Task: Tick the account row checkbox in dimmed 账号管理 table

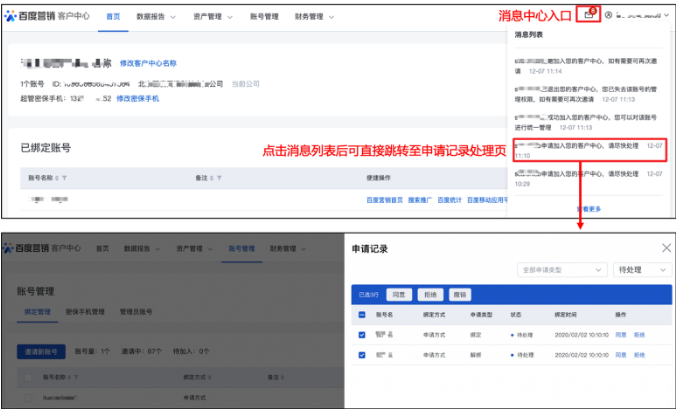Action: (x=28, y=397)
